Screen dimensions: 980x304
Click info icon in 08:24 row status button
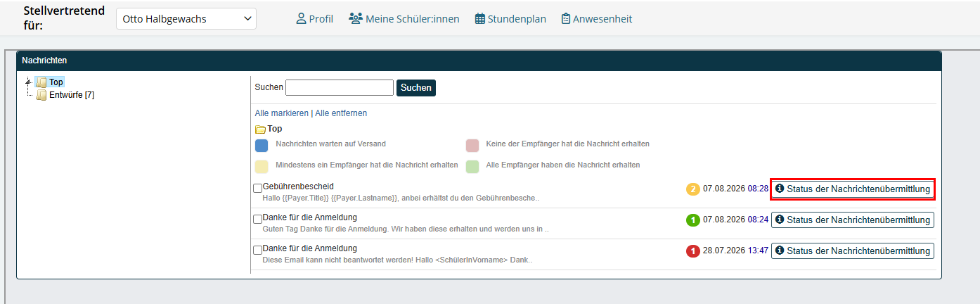(780, 220)
